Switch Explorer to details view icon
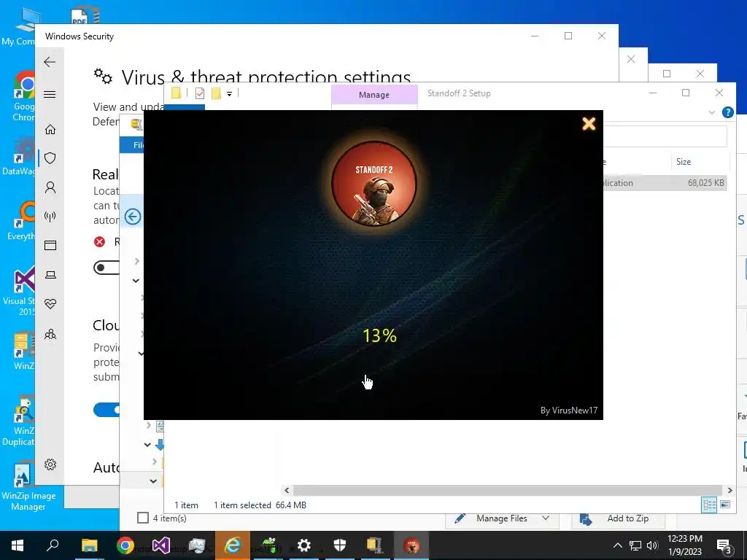The width and height of the screenshot is (747, 560). coord(709,505)
